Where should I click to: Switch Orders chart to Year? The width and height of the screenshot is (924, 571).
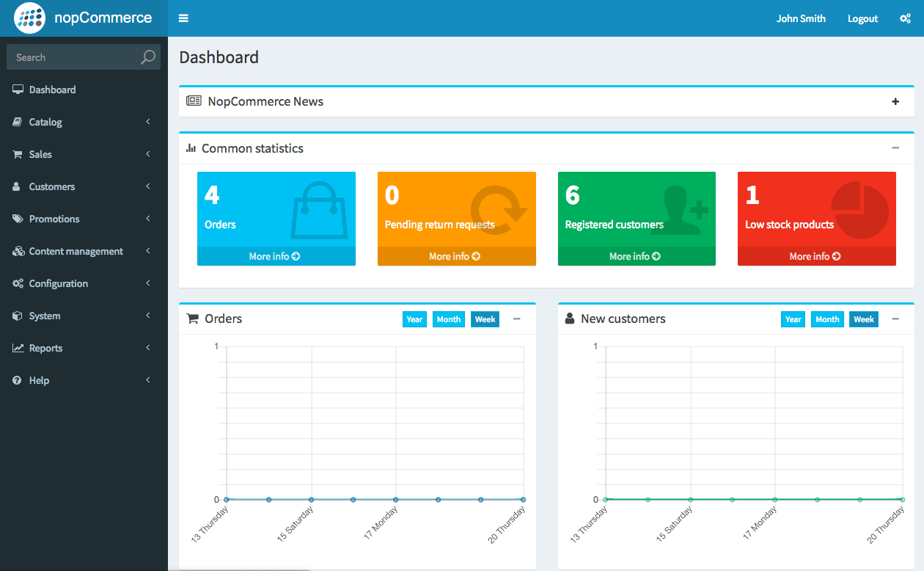tap(414, 319)
